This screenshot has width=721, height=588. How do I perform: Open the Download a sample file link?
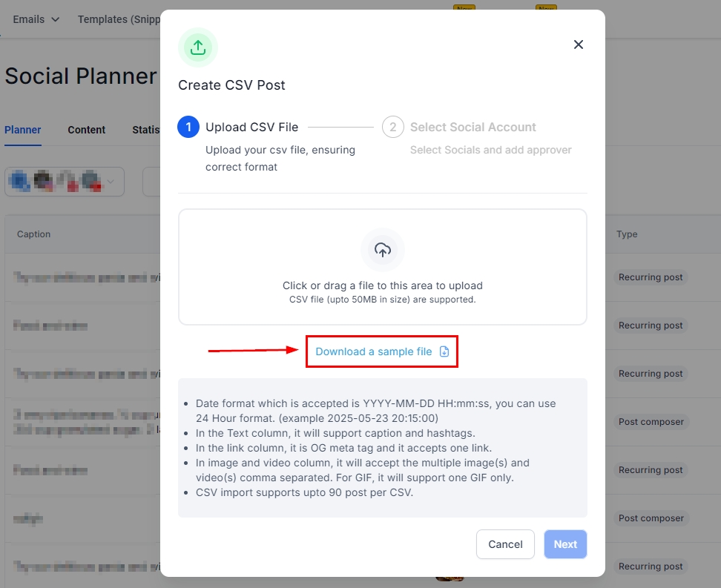click(x=374, y=351)
